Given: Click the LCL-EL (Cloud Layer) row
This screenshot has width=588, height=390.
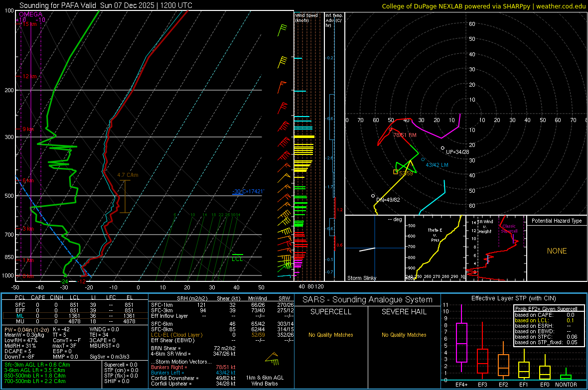Looking at the screenshot, I should [222, 335].
